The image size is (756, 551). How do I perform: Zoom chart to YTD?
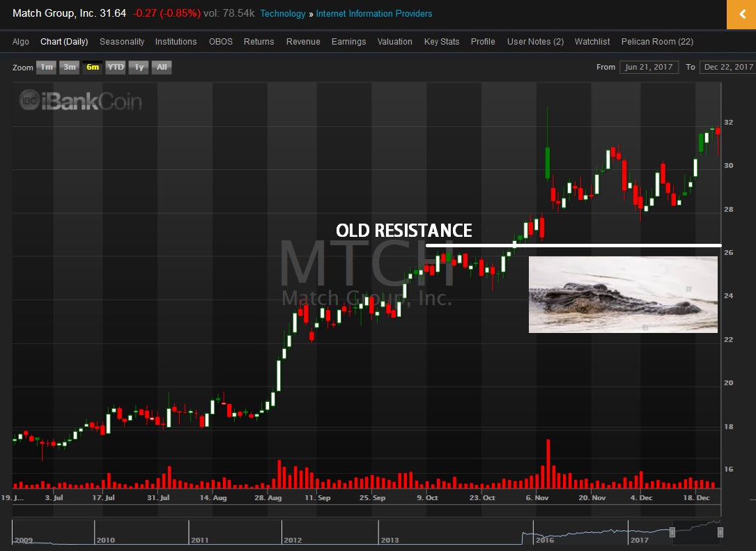pyautogui.click(x=115, y=67)
